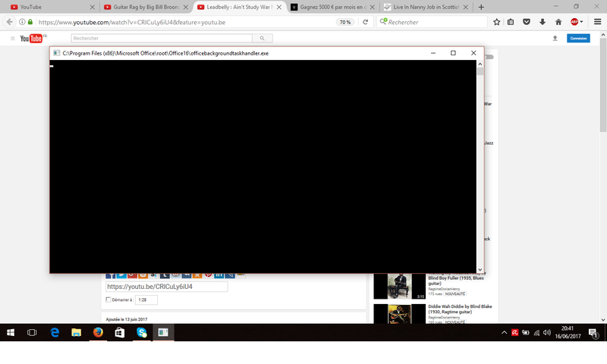Toggle the autoplay switch behind console window

(489, 57)
